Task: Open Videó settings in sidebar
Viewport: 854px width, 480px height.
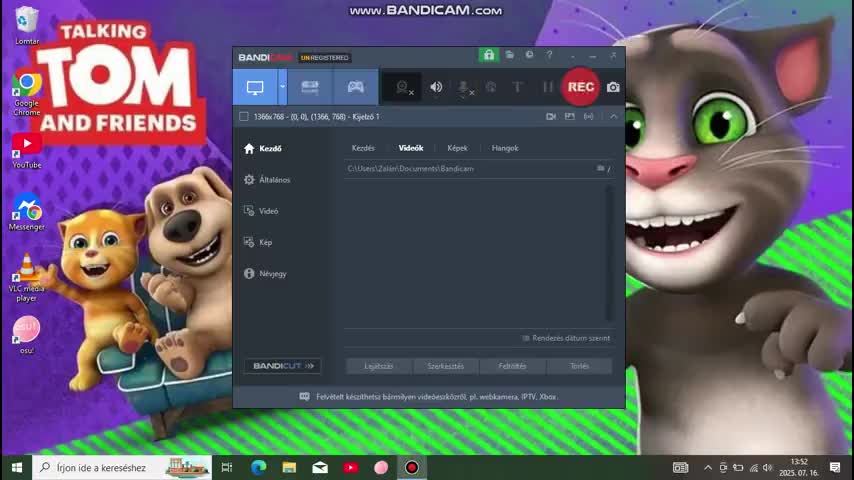Action: [x=261, y=211]
